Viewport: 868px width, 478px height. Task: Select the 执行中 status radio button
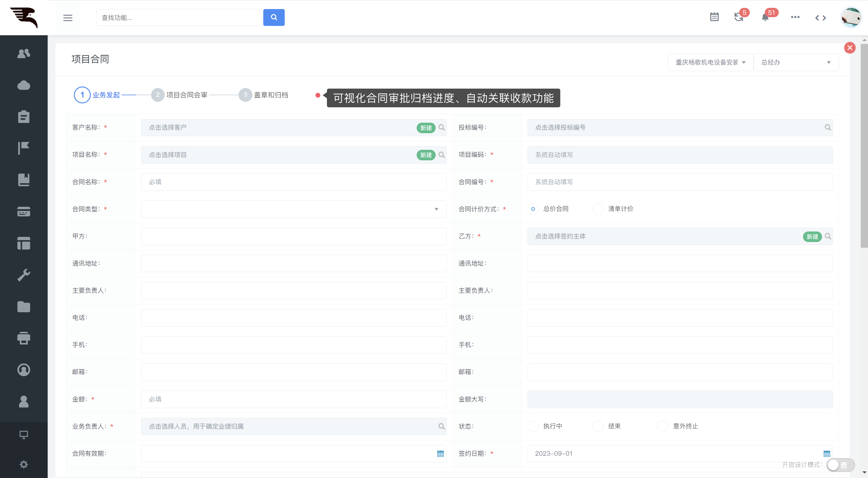click(x=533, y=426)
